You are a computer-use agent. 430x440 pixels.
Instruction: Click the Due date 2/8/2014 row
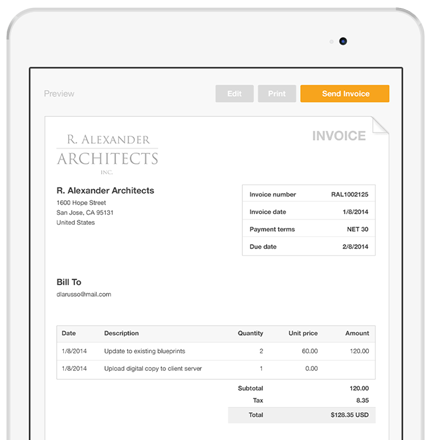(309, 247)
